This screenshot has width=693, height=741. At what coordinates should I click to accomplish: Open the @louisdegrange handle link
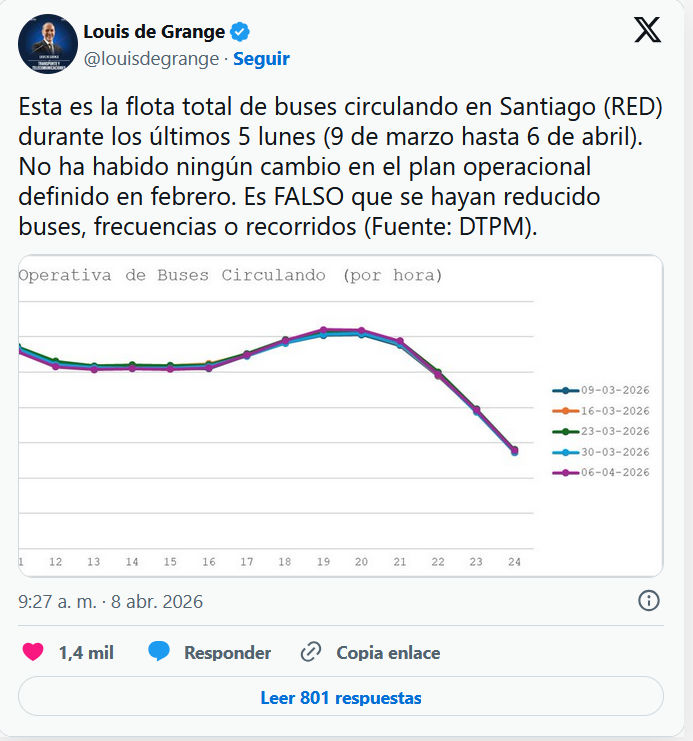(151, 58)
